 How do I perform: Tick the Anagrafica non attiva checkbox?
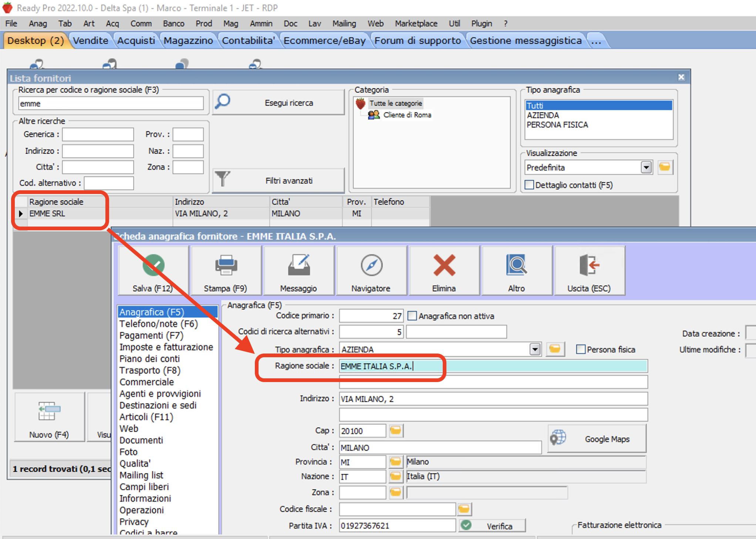[x=412, y=316]
